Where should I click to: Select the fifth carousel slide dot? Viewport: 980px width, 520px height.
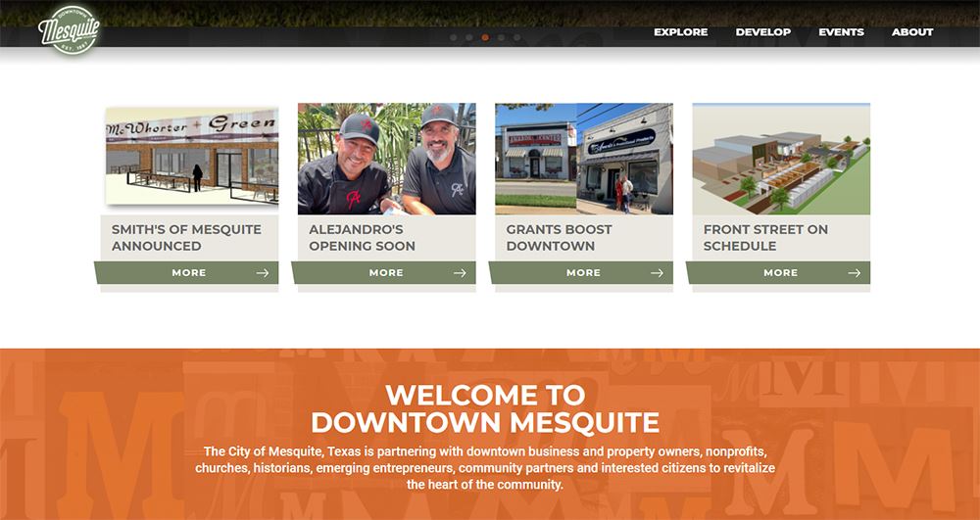(516, 37)
